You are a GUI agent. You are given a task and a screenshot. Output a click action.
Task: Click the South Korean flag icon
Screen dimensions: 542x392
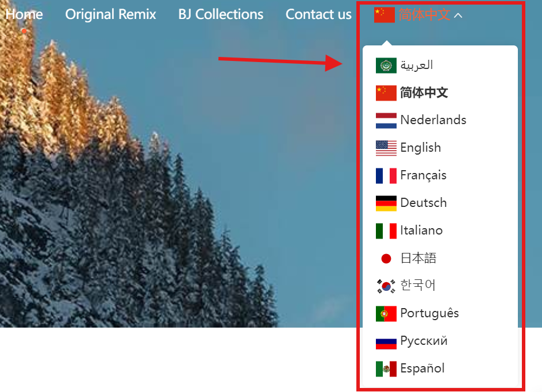click(x=386, y=286)
